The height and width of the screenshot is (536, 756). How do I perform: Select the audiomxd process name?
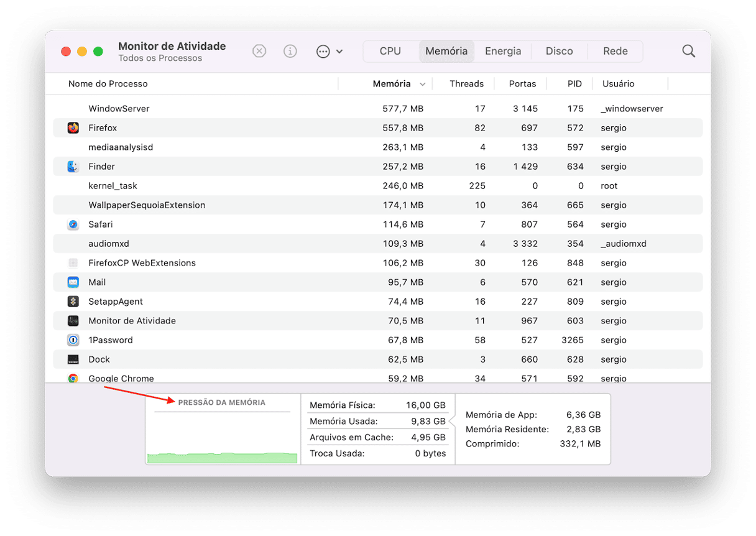(x=109, y=244)
